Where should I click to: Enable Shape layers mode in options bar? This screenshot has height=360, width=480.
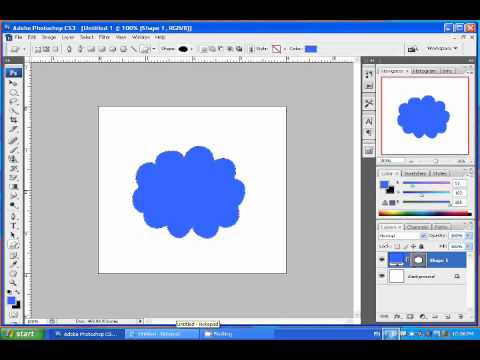tap(38, 49)
